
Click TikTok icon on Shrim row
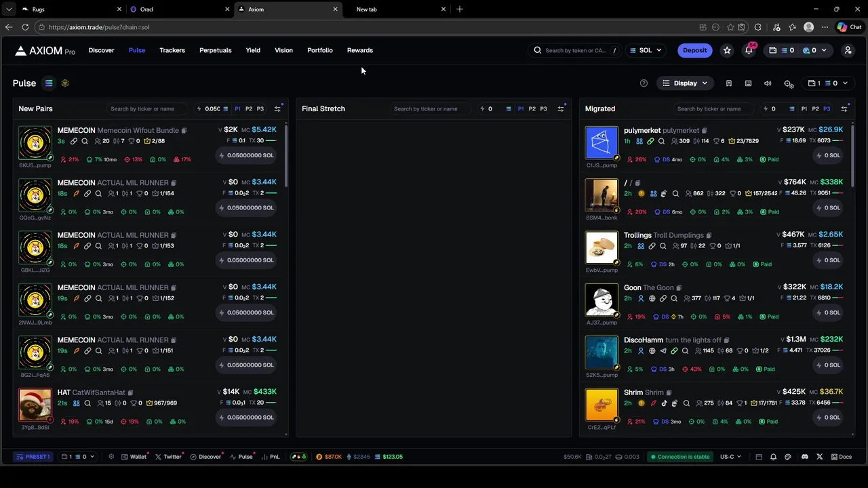[664, 403]
